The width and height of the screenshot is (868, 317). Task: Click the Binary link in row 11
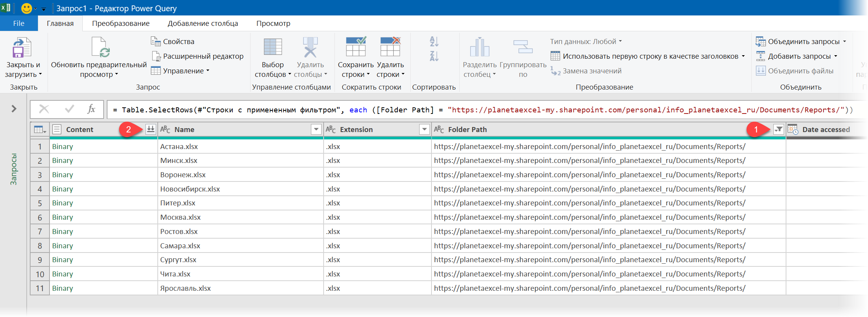(x=62, y=288)
